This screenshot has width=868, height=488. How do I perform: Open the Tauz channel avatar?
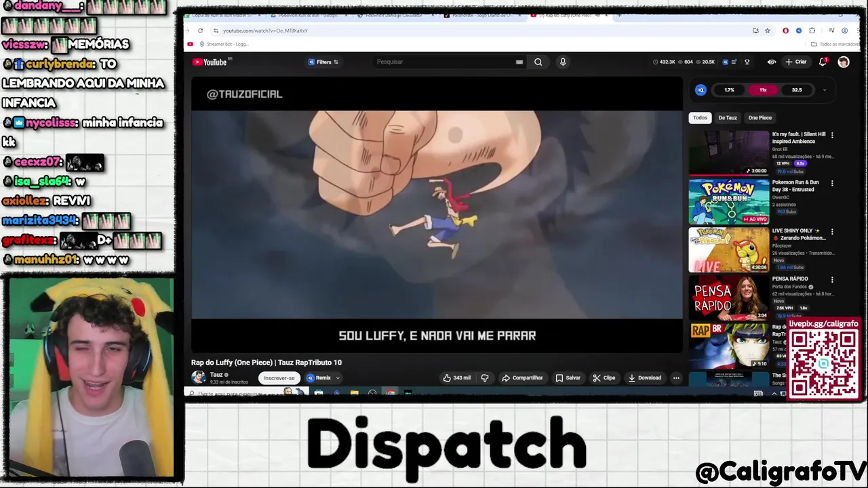(198, 378)
